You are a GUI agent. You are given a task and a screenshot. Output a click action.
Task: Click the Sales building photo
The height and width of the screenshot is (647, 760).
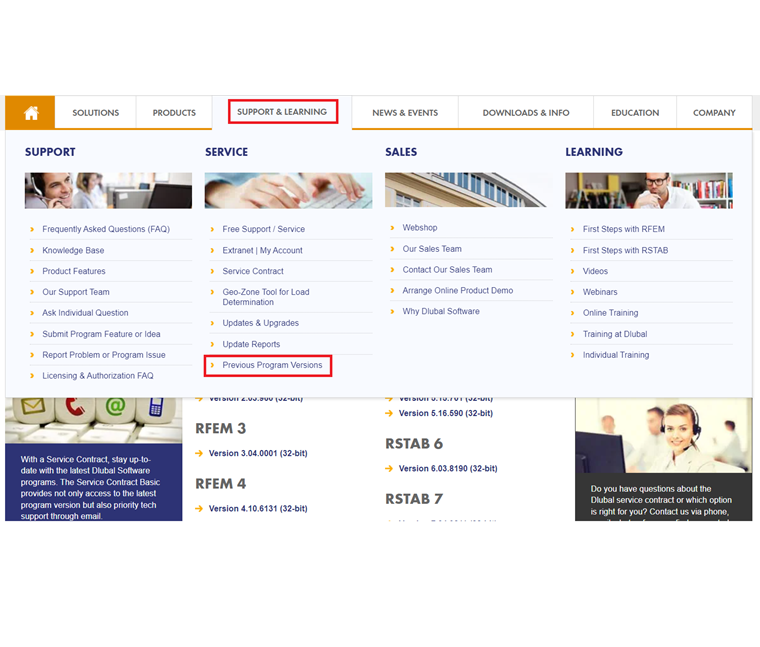[468, 190]
